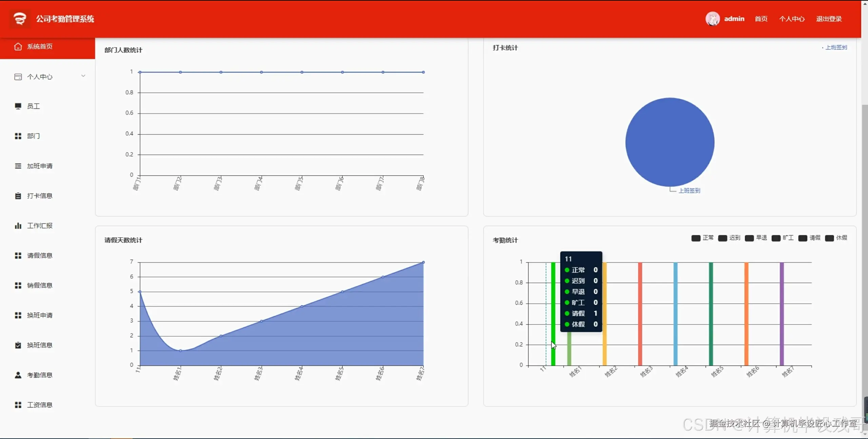Click the 打卡信息 clipboard icon
This screenshot has height=439, width=868.
point(18,196)
